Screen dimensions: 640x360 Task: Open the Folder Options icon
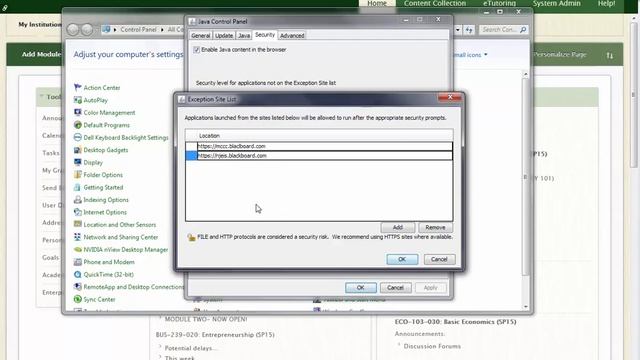pos(78,175)
